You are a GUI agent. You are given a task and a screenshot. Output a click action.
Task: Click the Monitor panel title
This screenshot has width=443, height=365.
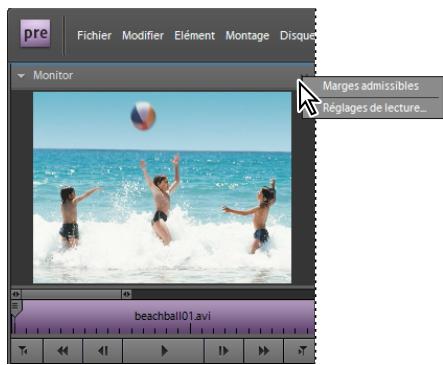coord(53,75)
